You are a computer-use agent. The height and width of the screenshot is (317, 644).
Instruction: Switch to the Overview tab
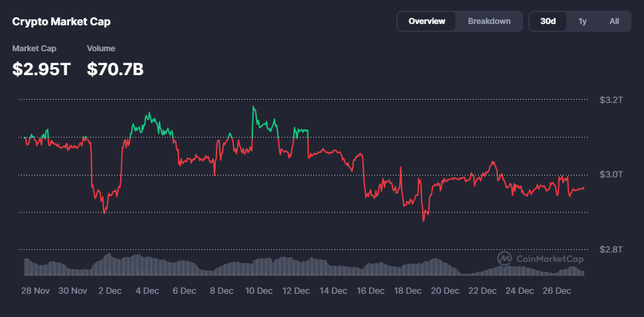pos(426,21)
